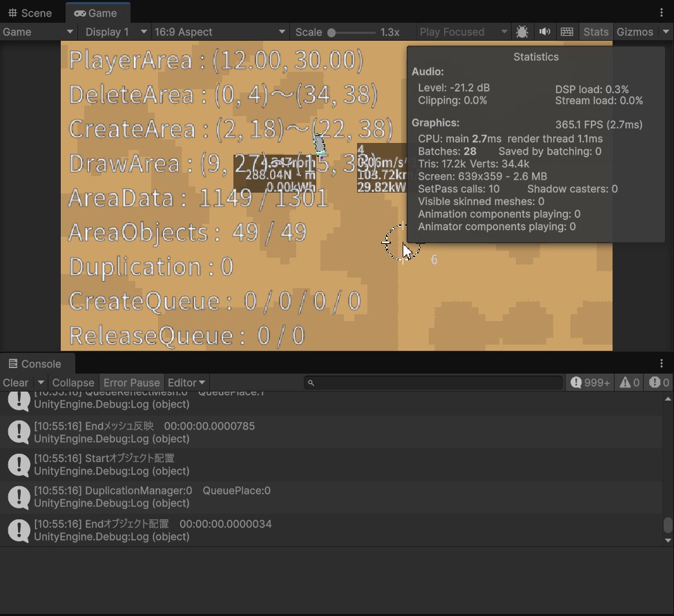Click the info icon of Endオブジェクト配置 entry
This screenshot has height=616, width=674.
pyautogui.click(x=19, y=530)
